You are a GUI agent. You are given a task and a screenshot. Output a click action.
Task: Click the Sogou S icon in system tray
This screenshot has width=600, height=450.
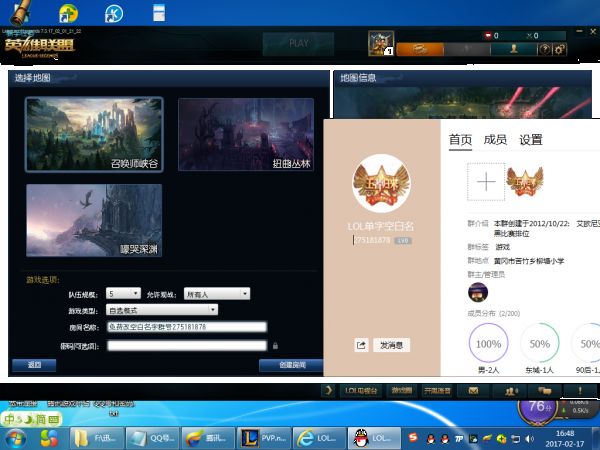point(413,437)
